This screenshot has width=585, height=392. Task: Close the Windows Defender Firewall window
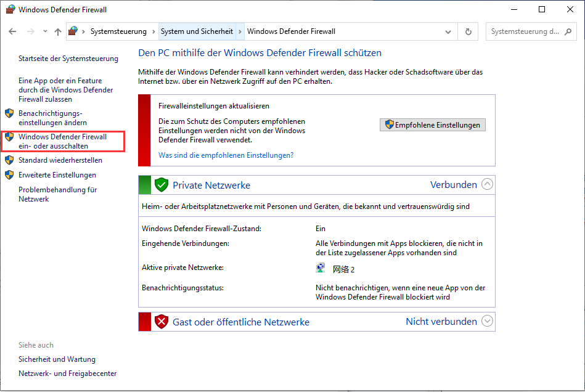click(x=570, y=9)
